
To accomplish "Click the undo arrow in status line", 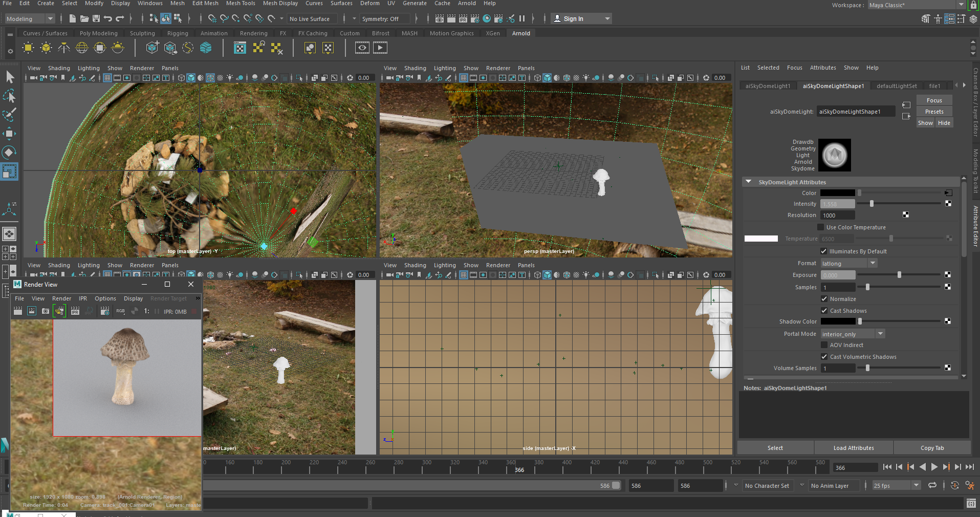I will [x=108, y=19].
